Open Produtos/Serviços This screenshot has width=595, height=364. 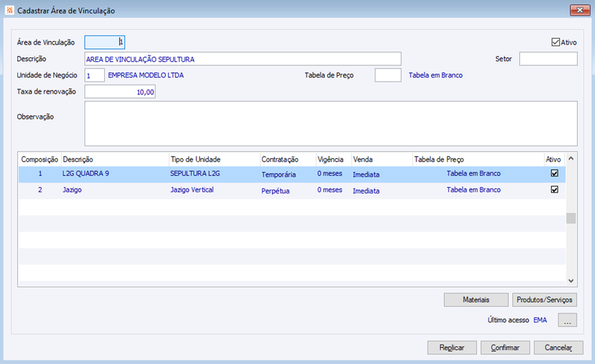(544, 299)
